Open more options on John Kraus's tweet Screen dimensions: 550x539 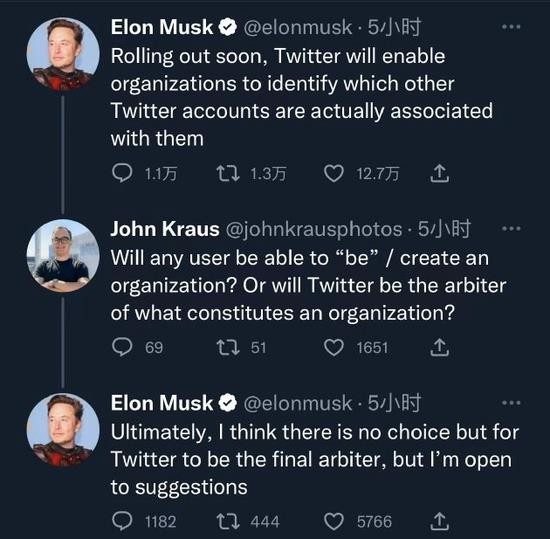click(x=511, y=229)
